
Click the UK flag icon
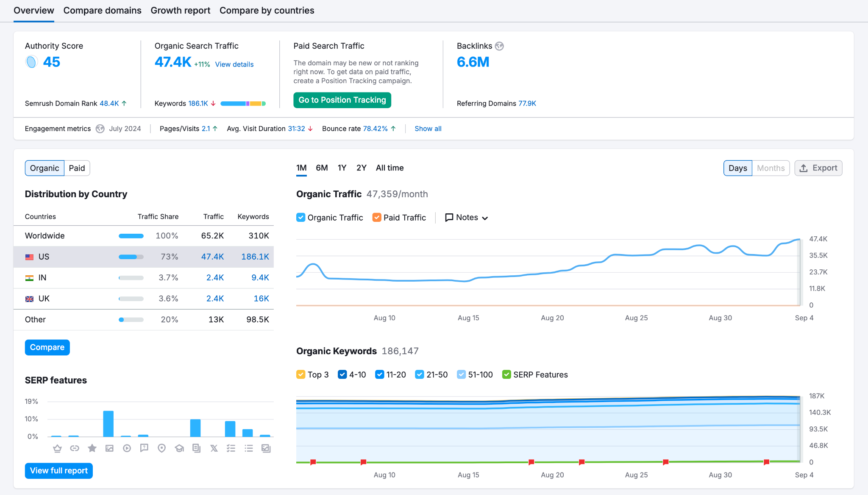click(29, 299)
